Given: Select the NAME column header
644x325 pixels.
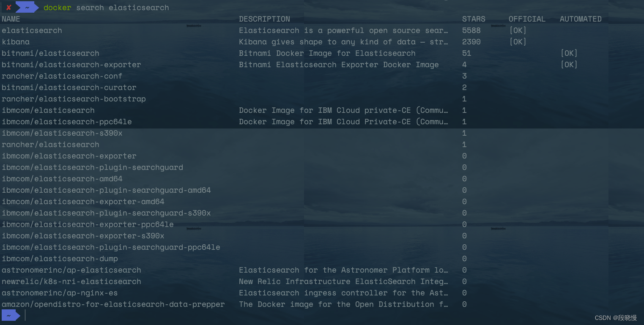Looking at the screenshot, I should tap(11, 19).
